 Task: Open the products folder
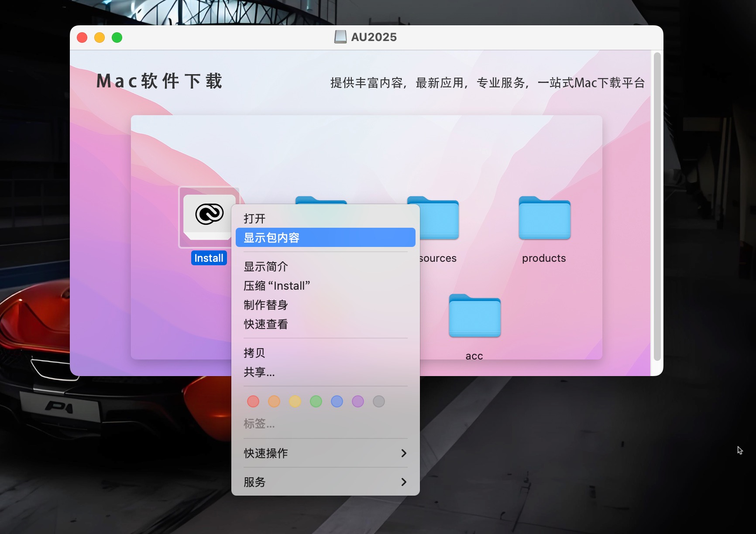[x=544, y=218]
